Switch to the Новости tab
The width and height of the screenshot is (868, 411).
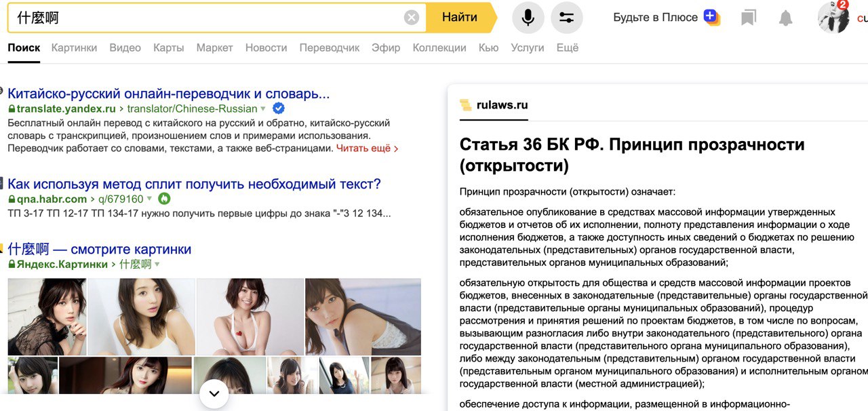(x=267, y=47)
